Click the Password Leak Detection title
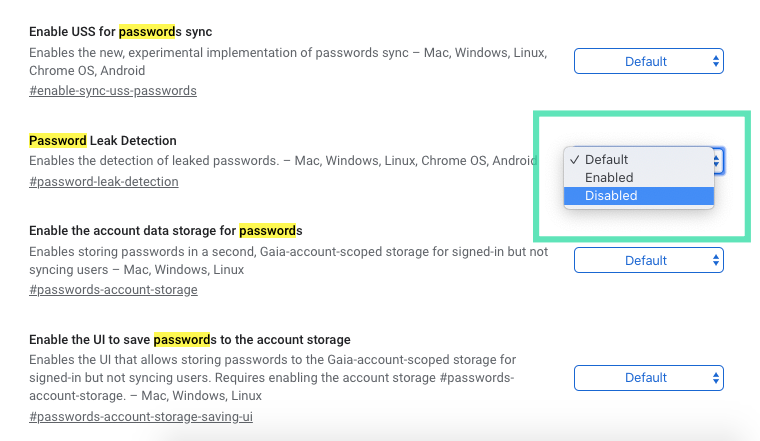This screenshot has height=441, width=760. point(103,141)
